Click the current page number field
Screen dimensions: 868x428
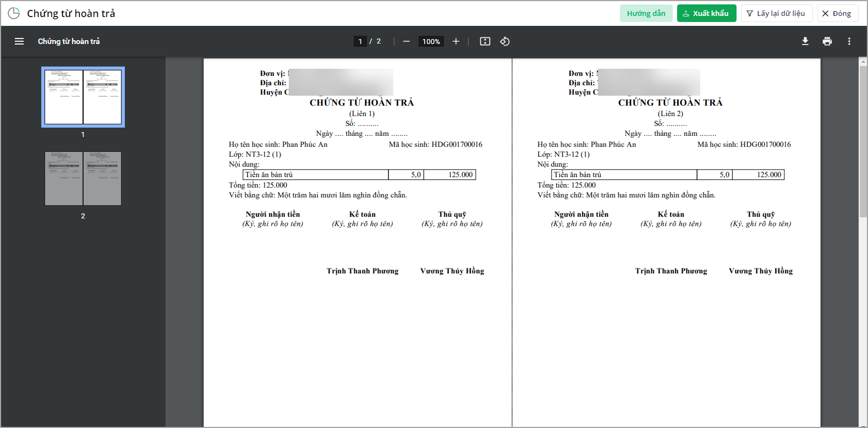click(360, 41)
